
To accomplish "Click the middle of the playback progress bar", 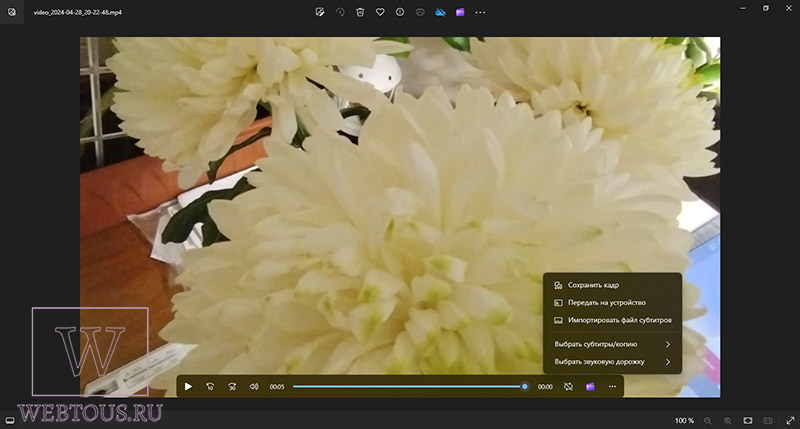I will point(409,387).
